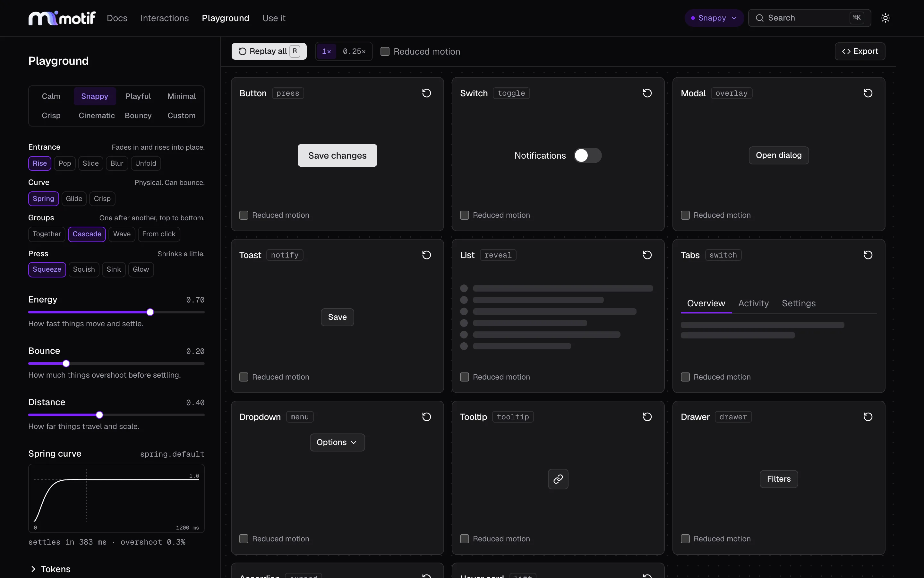Adjust the Energy slider handle
924x578 pixels.
[150, 312]
